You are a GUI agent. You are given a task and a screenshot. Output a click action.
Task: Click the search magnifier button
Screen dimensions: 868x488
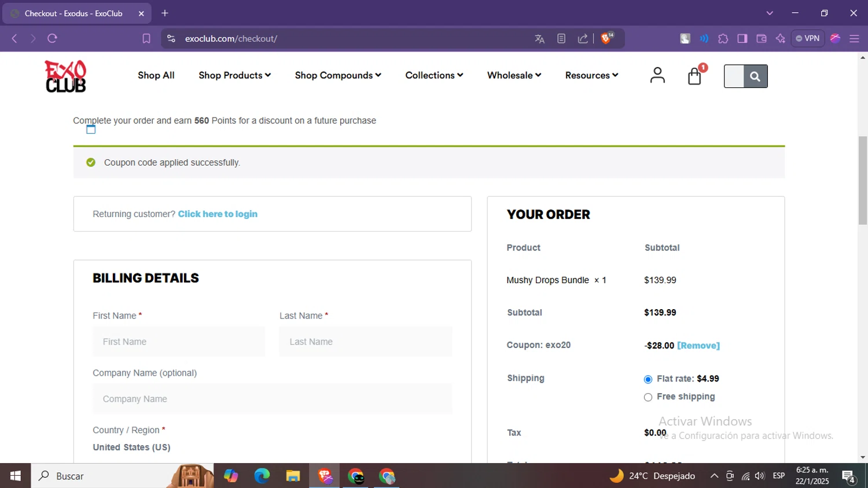tap(755, 76)
